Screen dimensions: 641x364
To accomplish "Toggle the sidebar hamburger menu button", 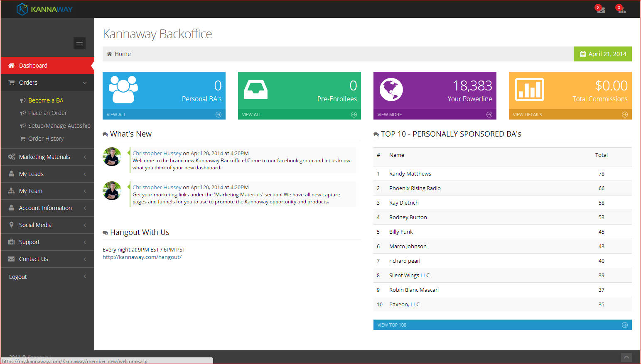I will [79, 43].
